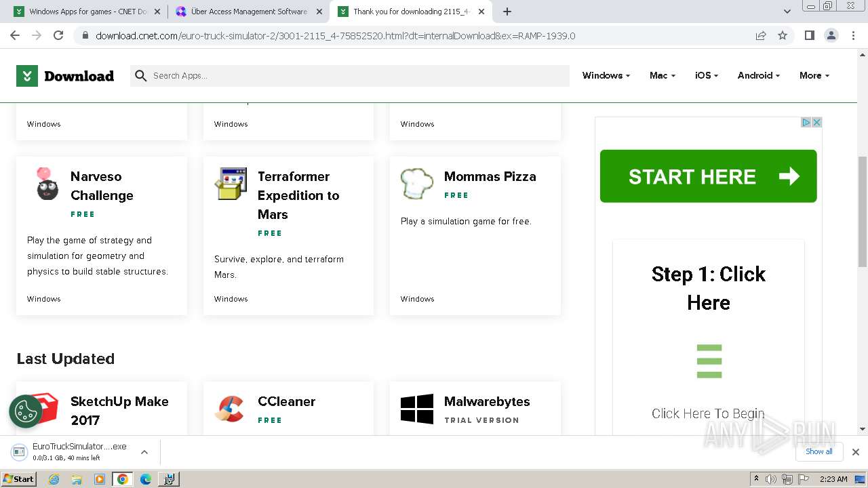868x488 pixels.
Task: Open File Explorer from taskbar
Action: [x=77, y=479]
